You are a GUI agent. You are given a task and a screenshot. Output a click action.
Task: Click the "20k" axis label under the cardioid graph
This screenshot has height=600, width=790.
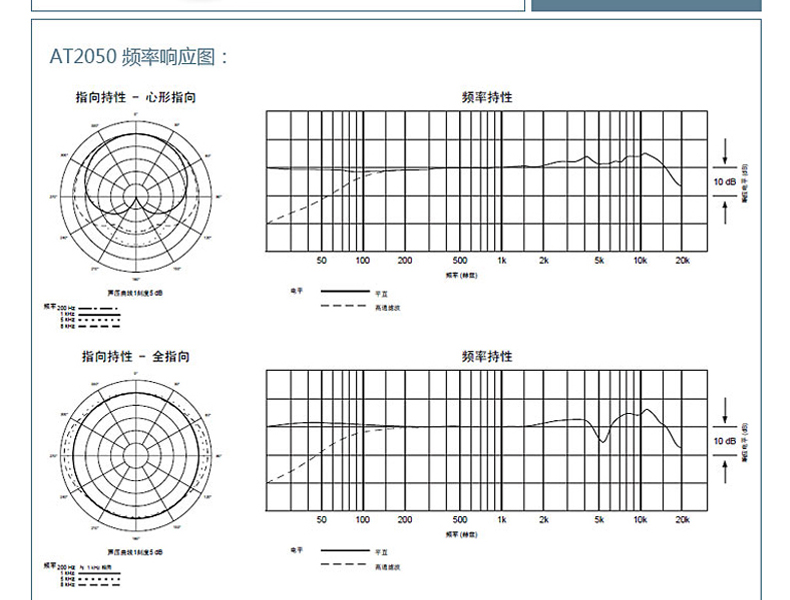(x=683, y=260)
